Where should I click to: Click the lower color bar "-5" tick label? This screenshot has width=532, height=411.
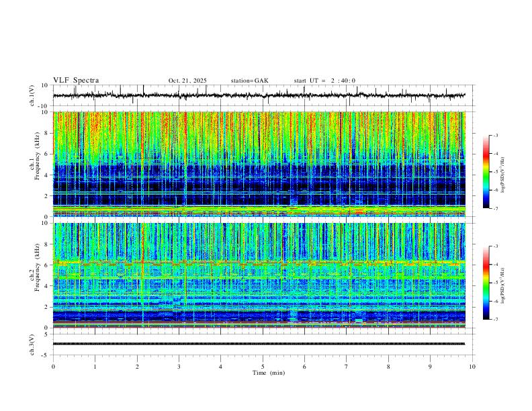495,283
